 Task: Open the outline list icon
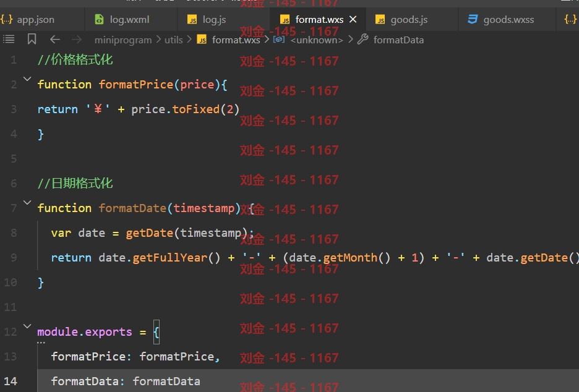[x=9, y=39]
